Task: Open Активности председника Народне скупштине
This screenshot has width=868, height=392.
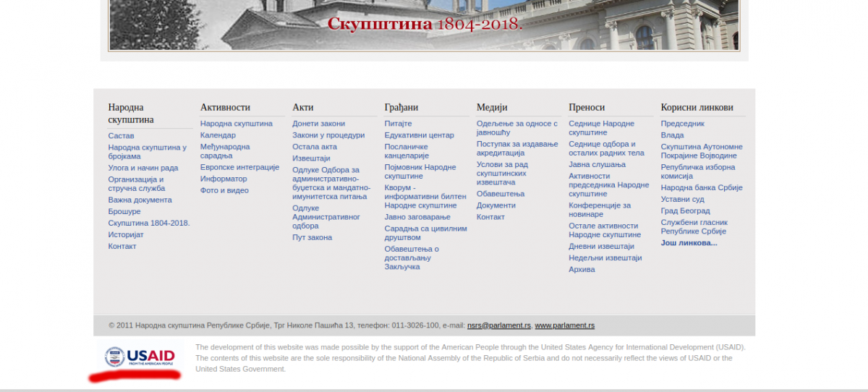Action: [x=609, y=184]
